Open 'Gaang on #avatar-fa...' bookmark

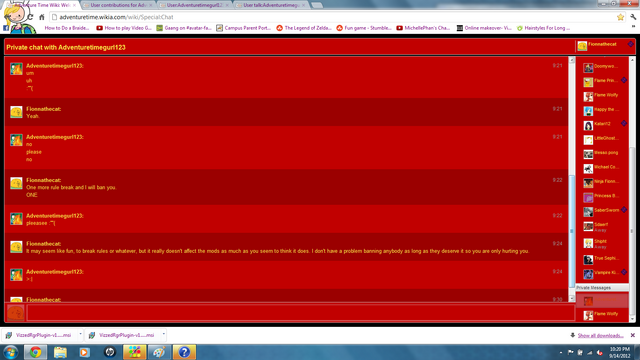pyautogui.click(x=184, y=28)
